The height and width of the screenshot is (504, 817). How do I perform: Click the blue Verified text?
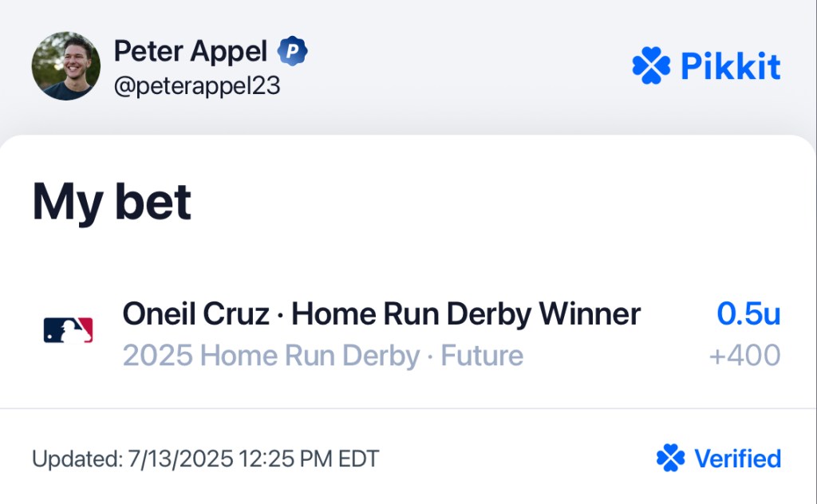point(738,459)
